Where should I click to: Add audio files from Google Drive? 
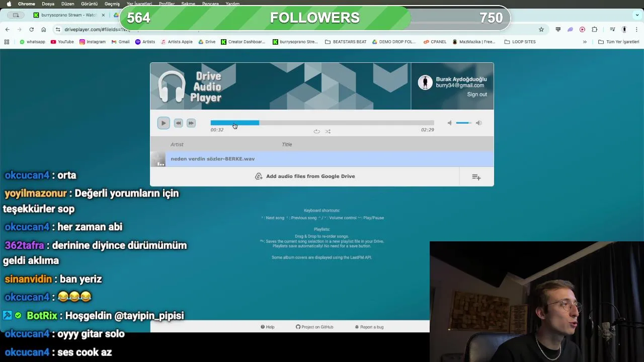(x=305, y=176)
